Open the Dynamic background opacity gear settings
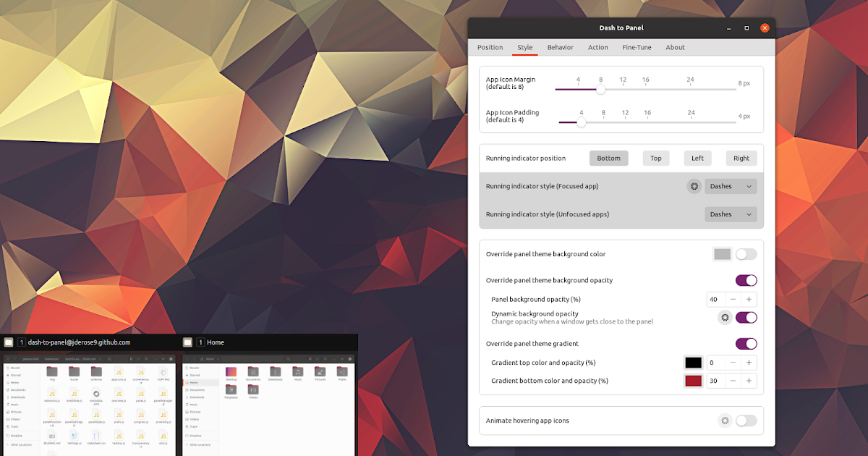The image size is (868, 456). (725, 317)
